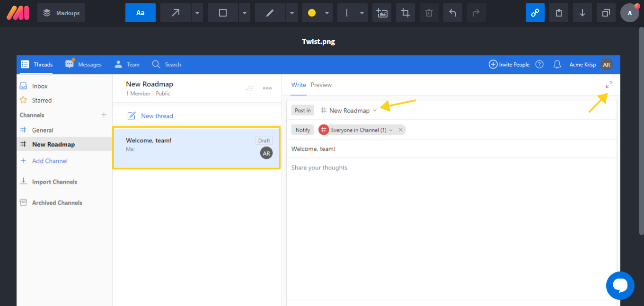
Task: Select the New Roadmap channel in sidebar
Action: pyautogui.click(x=64, y=144)
